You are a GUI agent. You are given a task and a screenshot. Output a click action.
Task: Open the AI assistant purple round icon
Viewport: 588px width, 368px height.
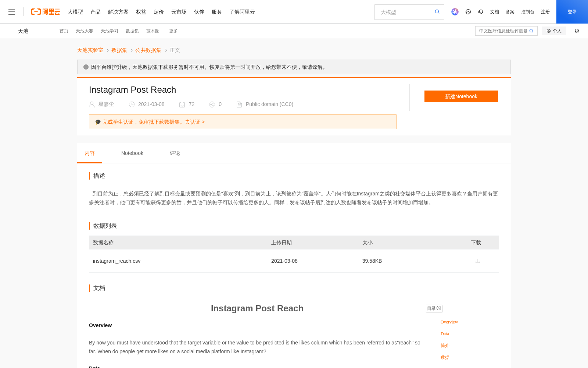pos(455,12)
